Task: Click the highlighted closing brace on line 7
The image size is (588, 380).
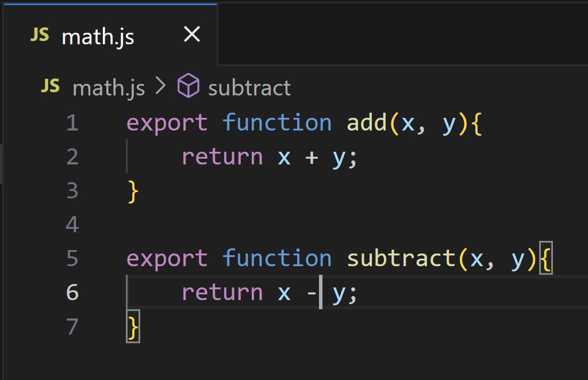Action: pyautogui.click(x=133, y=327)
